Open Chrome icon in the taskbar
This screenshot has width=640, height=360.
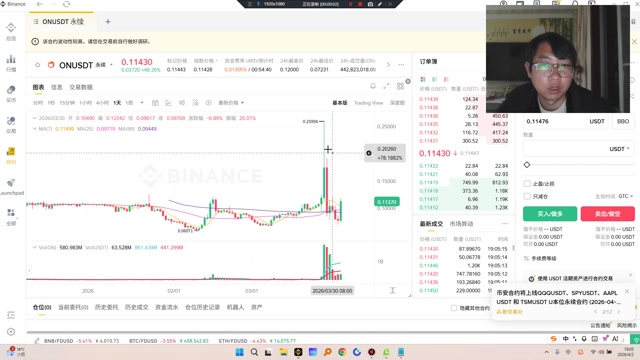(342, 352)
